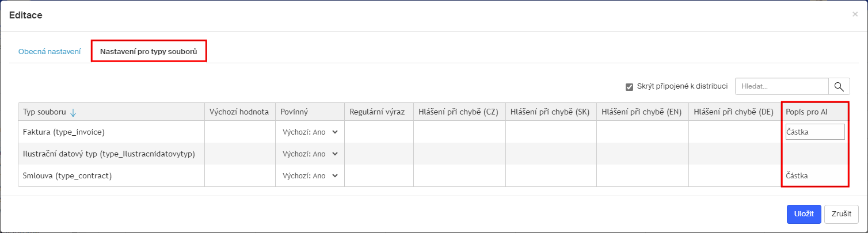Switch to the Obecná nastavení tab

point(50,51)
